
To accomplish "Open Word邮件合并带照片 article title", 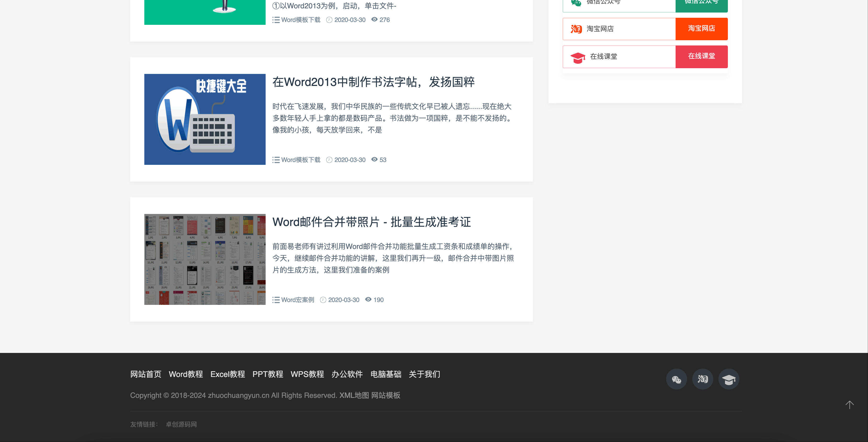I will tap(371, 222).
